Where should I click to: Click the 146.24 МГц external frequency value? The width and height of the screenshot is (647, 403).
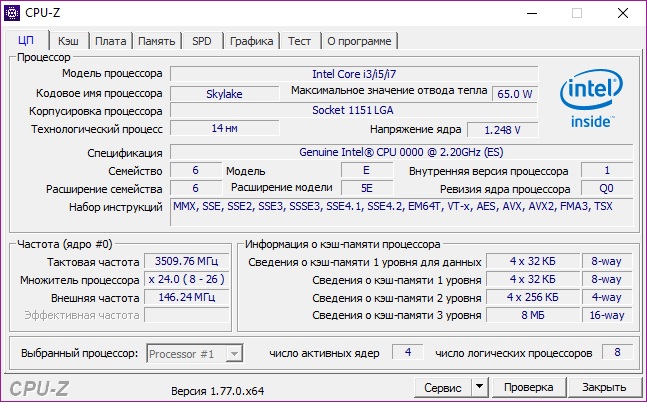point(187,297)
